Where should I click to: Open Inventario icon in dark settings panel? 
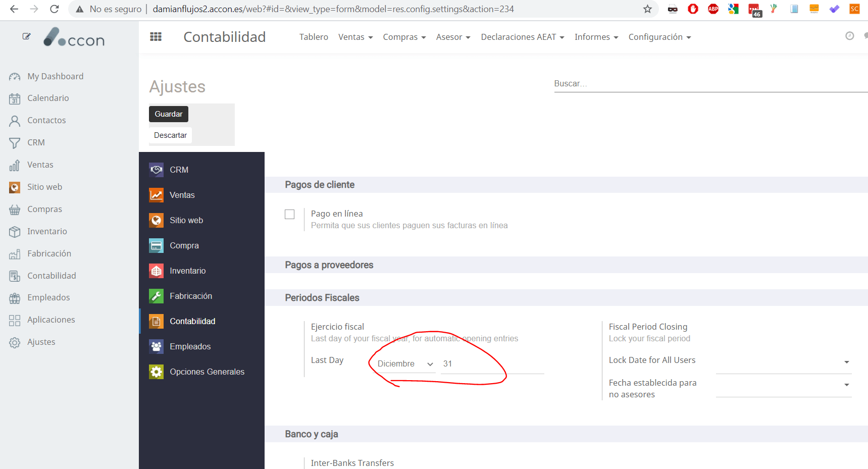pyautogui.click(x=157, y=271)
